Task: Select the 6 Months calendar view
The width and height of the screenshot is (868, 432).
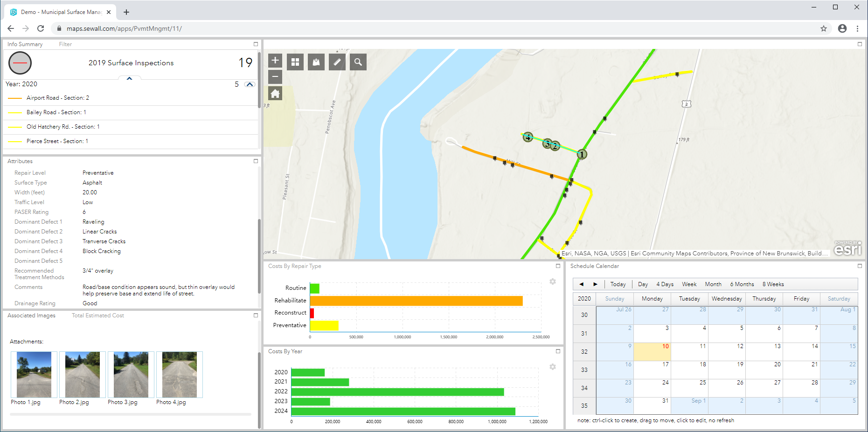Action: click(x=742, y=284)
